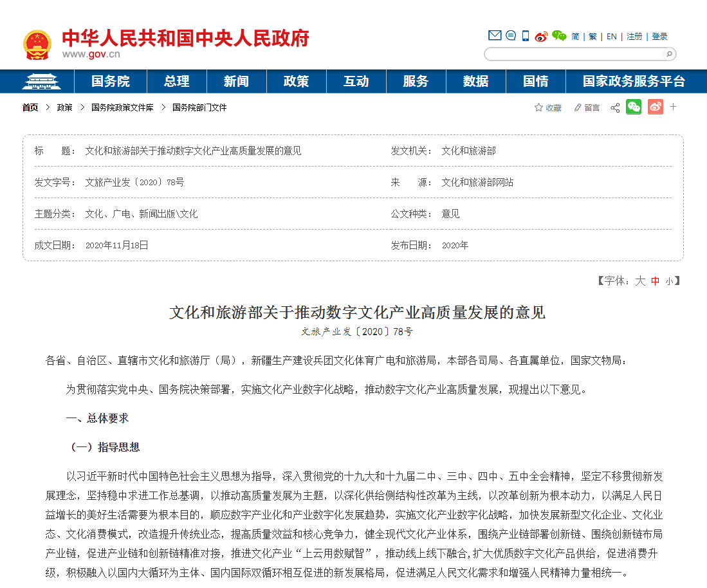
Task: Switch language to EN
Action: click(611, 37)
